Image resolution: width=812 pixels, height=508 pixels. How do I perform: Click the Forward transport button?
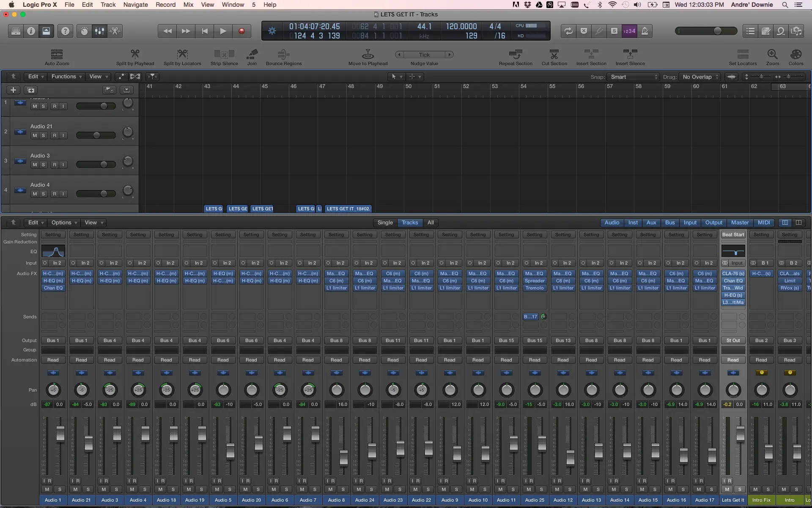pyautogui.click(x=186, y=31)
